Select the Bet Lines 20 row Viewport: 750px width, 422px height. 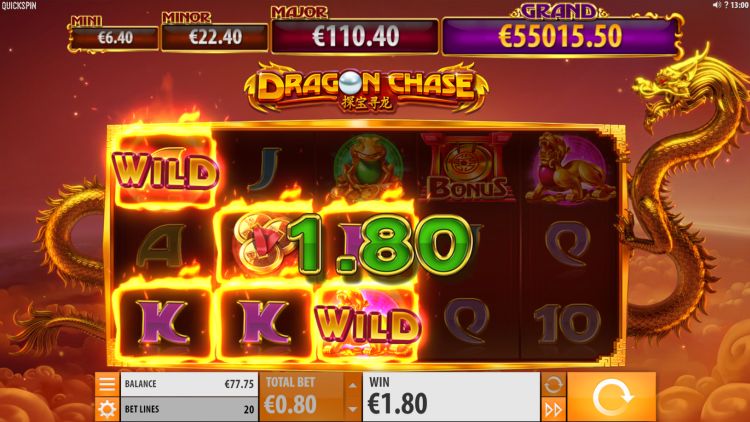189,409
